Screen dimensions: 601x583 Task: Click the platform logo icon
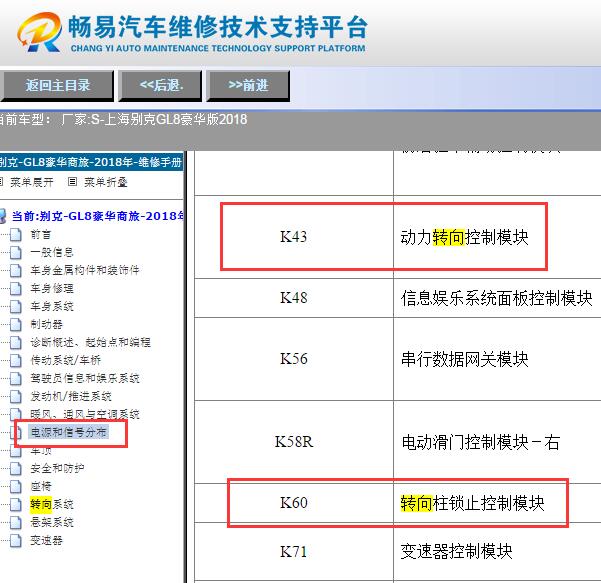tap(39, 32)
